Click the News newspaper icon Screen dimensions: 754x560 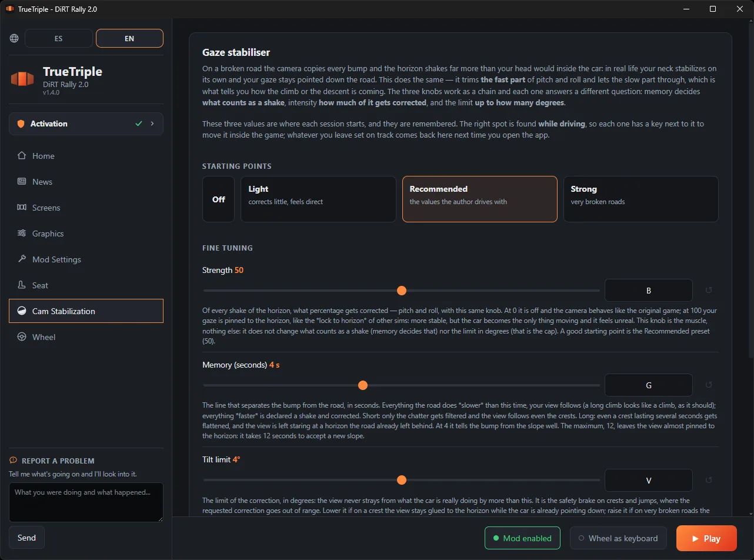tap(22, 182)
